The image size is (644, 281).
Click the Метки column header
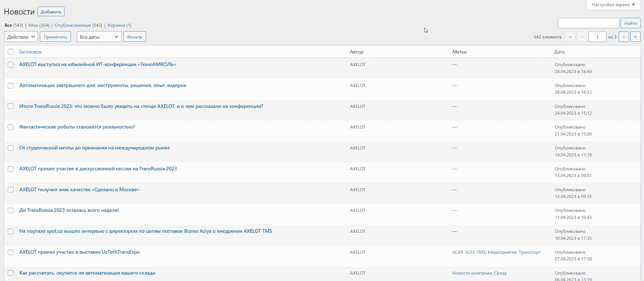459,52
